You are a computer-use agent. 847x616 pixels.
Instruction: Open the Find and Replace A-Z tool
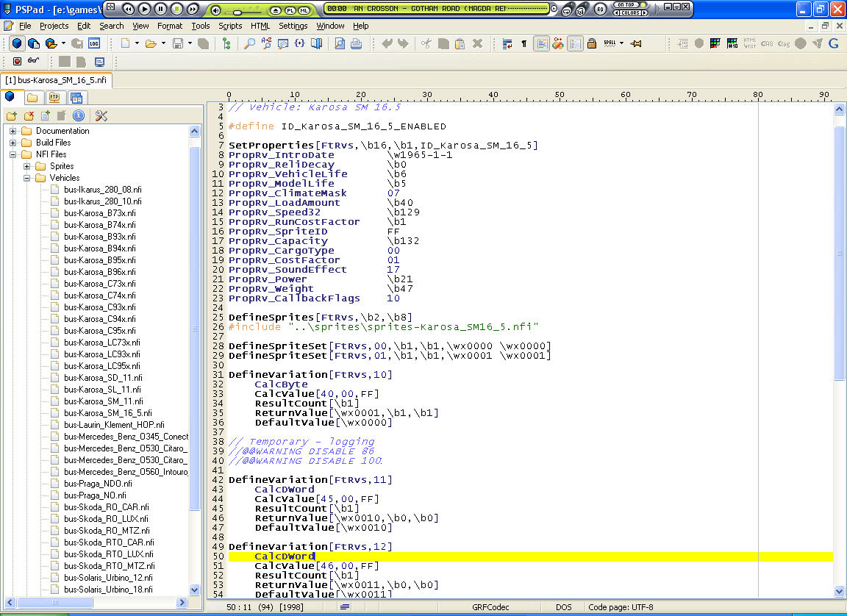point(266,43)
